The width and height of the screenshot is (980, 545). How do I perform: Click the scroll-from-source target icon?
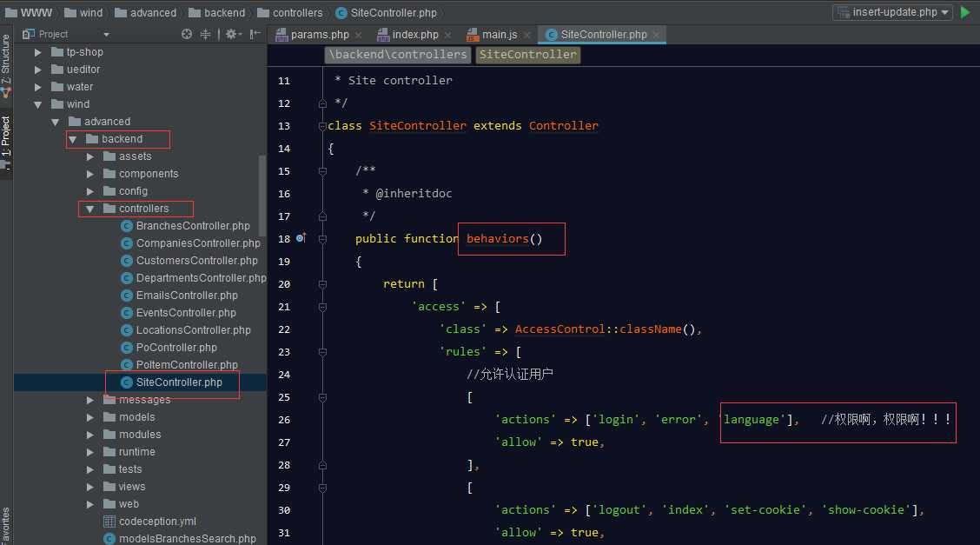click(x=186, y=35)
